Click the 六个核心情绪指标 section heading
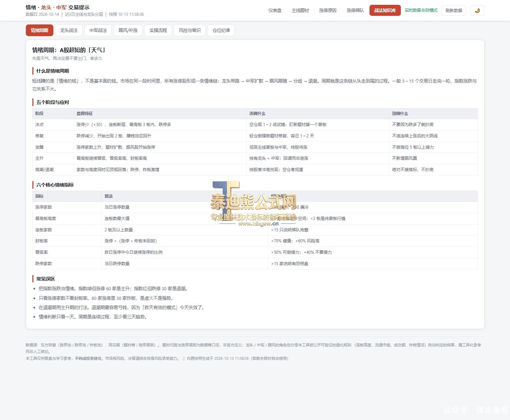 [55, 185]
